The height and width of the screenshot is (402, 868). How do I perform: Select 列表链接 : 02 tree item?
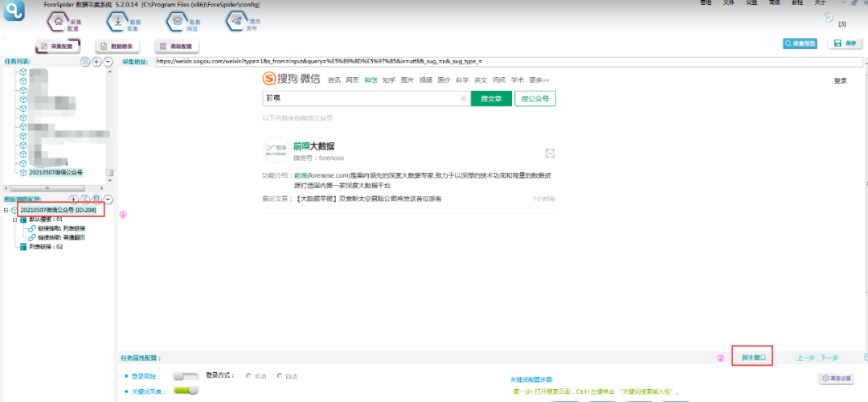click(x=46, y=246)
